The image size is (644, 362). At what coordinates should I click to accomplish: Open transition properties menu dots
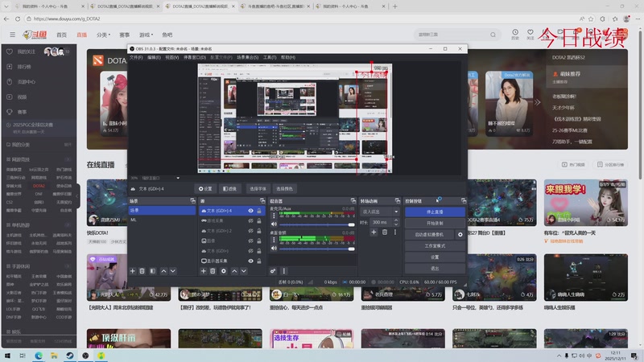(395, 232)
